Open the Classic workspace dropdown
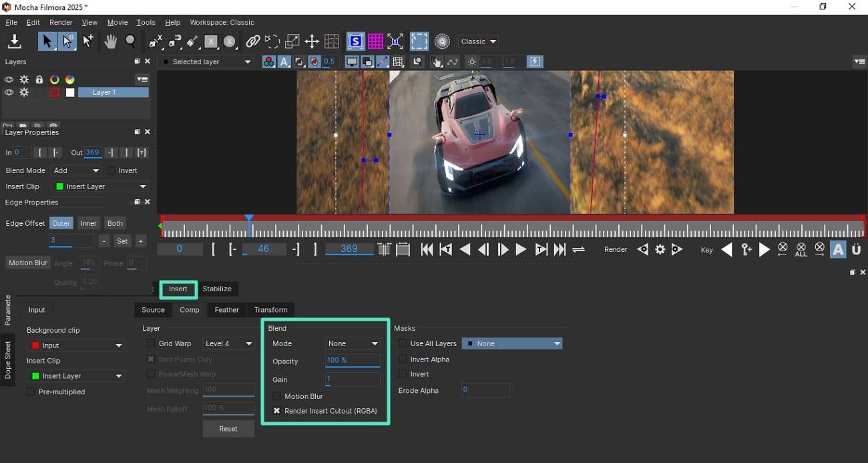The height and width of the screenshot is (463, 868). point(479,41)
